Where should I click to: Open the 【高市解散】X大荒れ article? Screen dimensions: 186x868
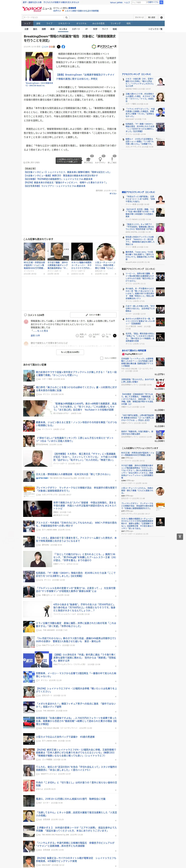[x=85, y=457]
